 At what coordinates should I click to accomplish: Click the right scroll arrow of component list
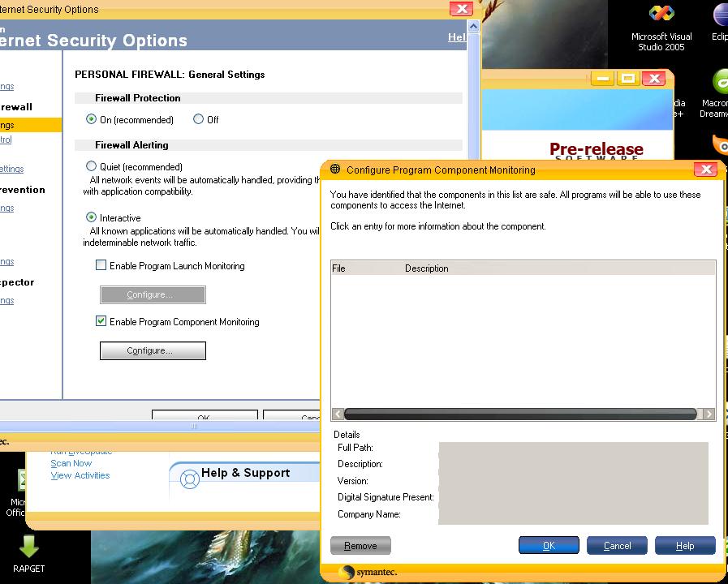coord(709,414)
